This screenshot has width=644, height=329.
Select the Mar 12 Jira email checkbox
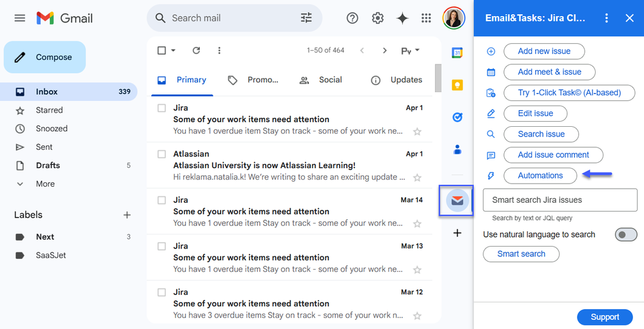[162, 292]
